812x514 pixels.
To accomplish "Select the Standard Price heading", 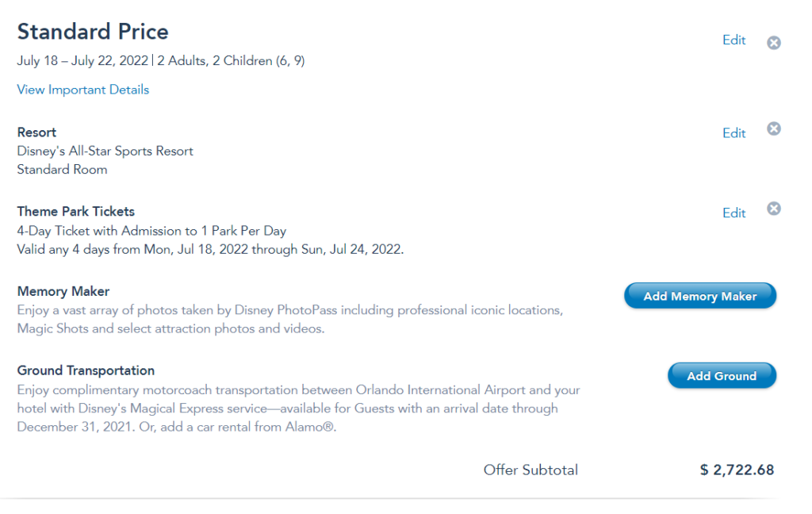I will pyautogui.click(x=93, y=32).
